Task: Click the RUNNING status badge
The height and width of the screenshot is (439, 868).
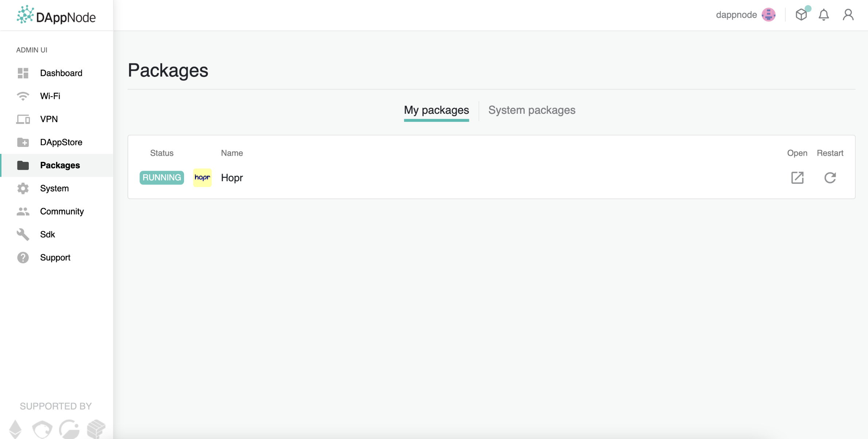Action: tap(162, 178)
